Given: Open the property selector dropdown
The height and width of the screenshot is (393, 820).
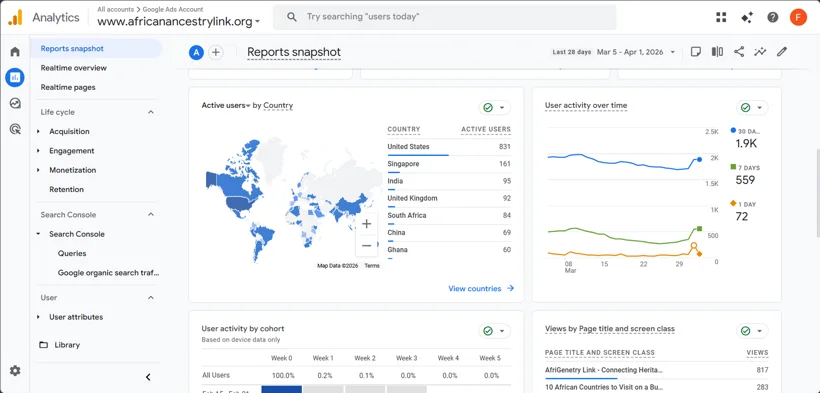Looking at the screenshot, I should point(178,21).
